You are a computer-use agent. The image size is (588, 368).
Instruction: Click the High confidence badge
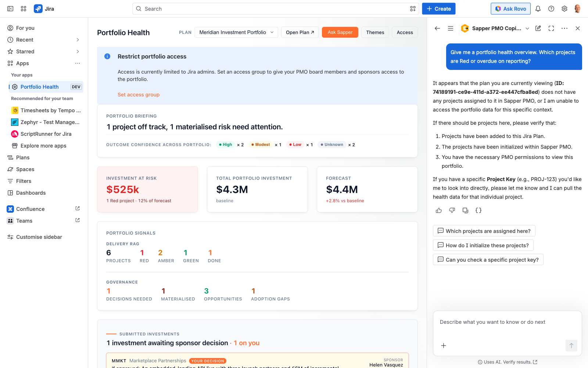[x=225, y=145]
